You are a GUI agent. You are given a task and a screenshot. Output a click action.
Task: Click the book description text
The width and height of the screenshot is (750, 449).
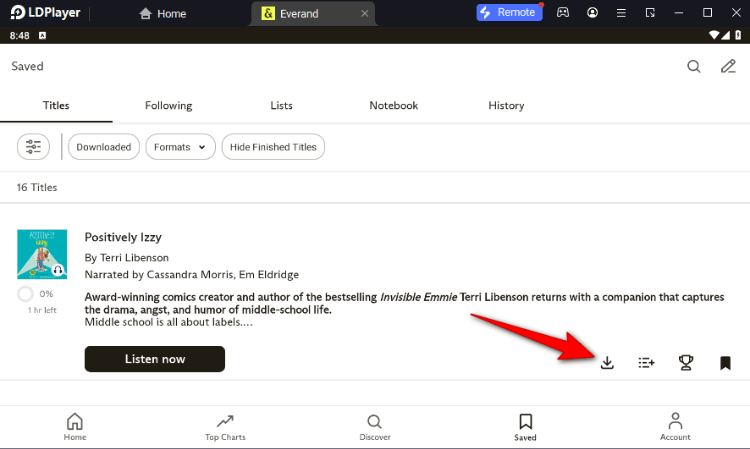[x=404, y=309]
